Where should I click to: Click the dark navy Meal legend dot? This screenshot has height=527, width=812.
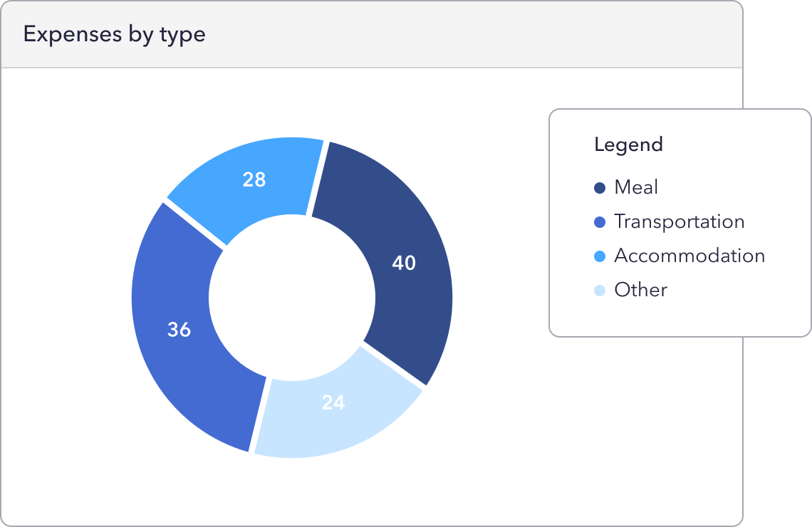(x=600, y=188)
